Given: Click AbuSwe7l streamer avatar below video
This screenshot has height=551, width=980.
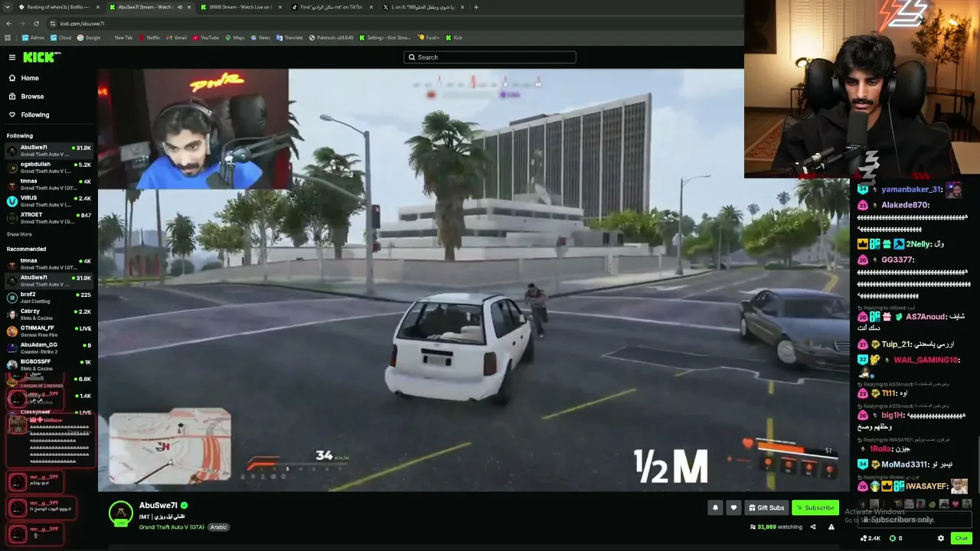Looking at the screenshot, I should tap(120, 514).
